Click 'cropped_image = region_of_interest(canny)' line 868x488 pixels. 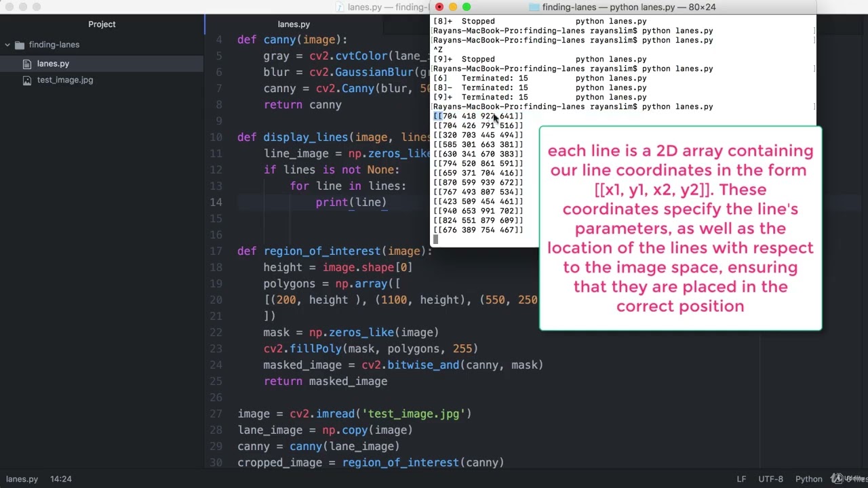(x=371, y=462)
